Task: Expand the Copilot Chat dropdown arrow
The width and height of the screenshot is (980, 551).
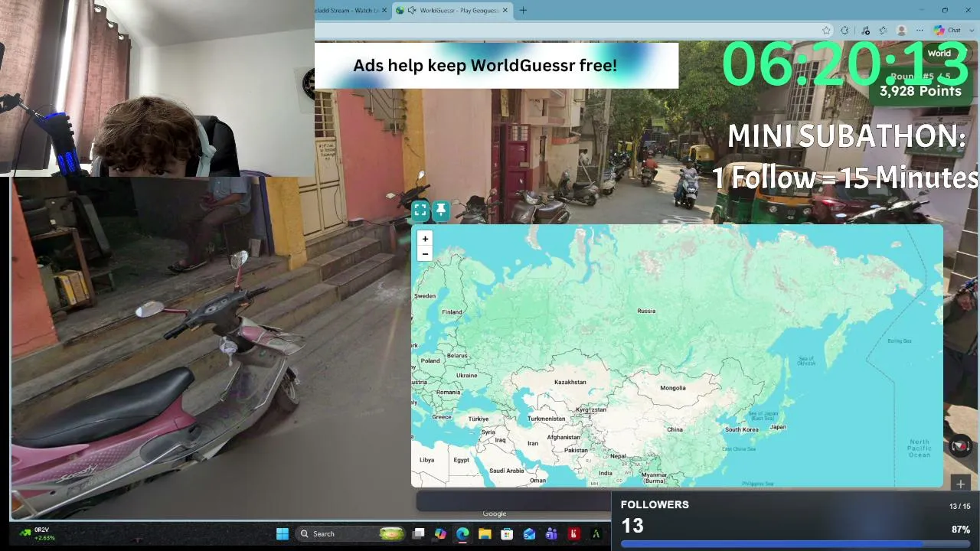Action: pos(970,31)
